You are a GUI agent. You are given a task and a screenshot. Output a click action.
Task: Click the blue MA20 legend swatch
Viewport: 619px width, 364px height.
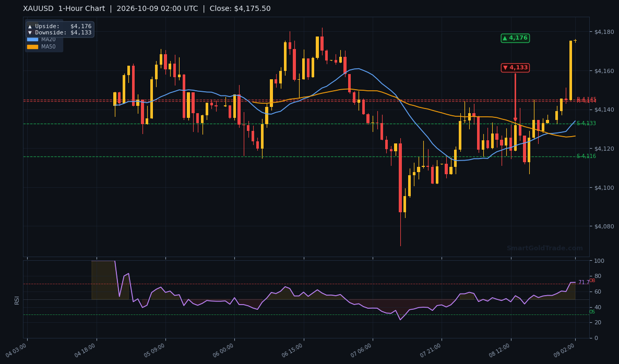32,40
